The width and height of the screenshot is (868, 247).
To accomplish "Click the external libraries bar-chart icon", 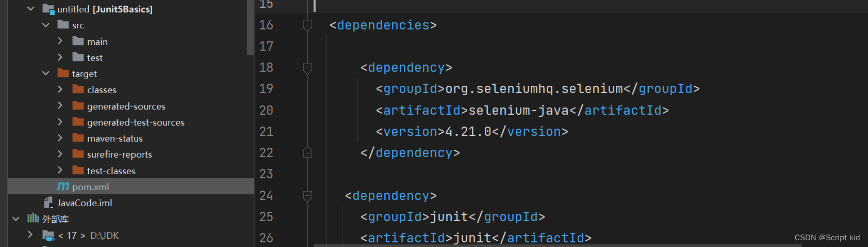I will 33,219.
